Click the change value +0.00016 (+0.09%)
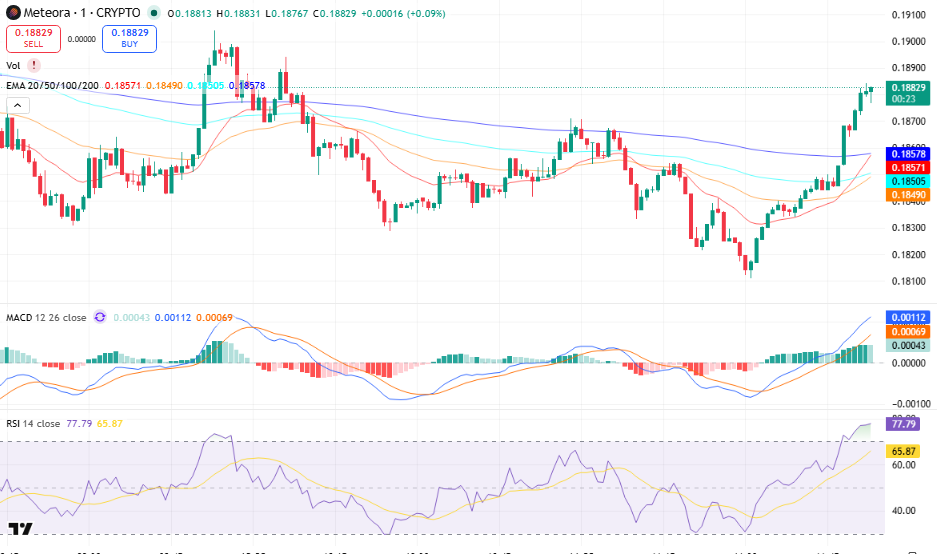 pyautogui.click(x=403, y=13)
